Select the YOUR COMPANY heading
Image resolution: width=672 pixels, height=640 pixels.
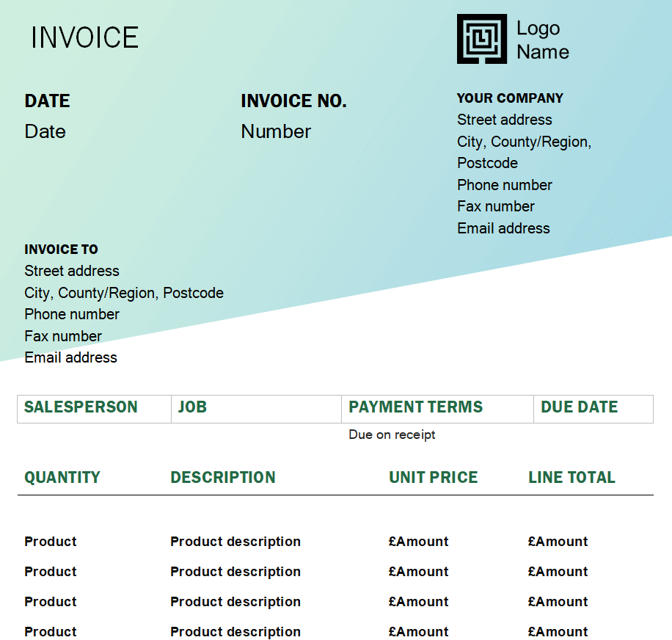point(510,98)
